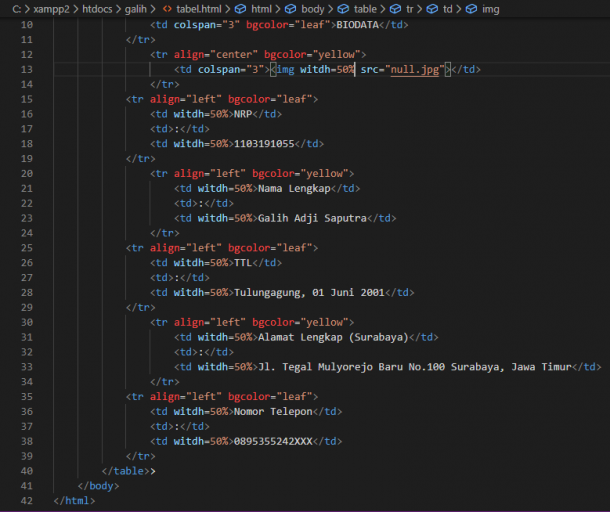Click bgcolor="yellow" on line 30
The height and width of the screenshot is (512, 610).
click(x=300, y=323)
